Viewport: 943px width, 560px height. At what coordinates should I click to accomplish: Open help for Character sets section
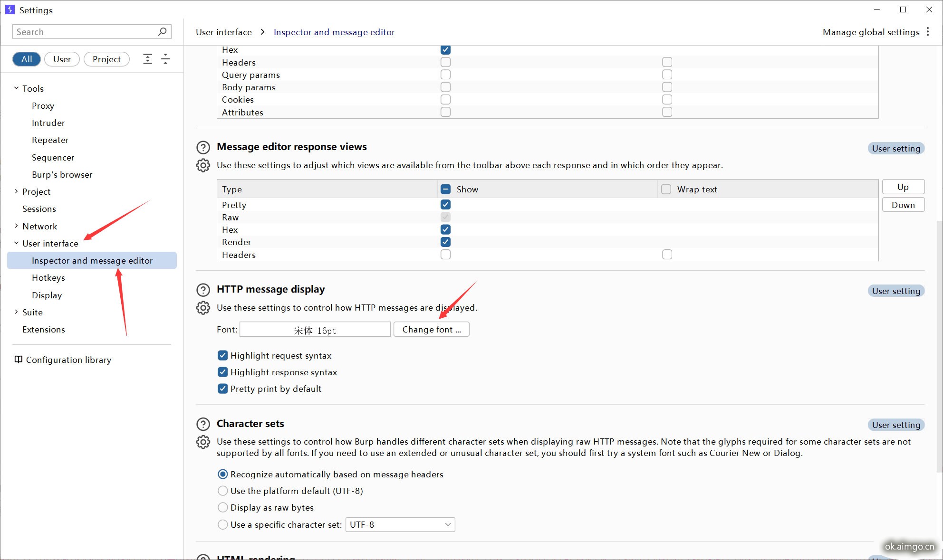(x=203, y=424)
